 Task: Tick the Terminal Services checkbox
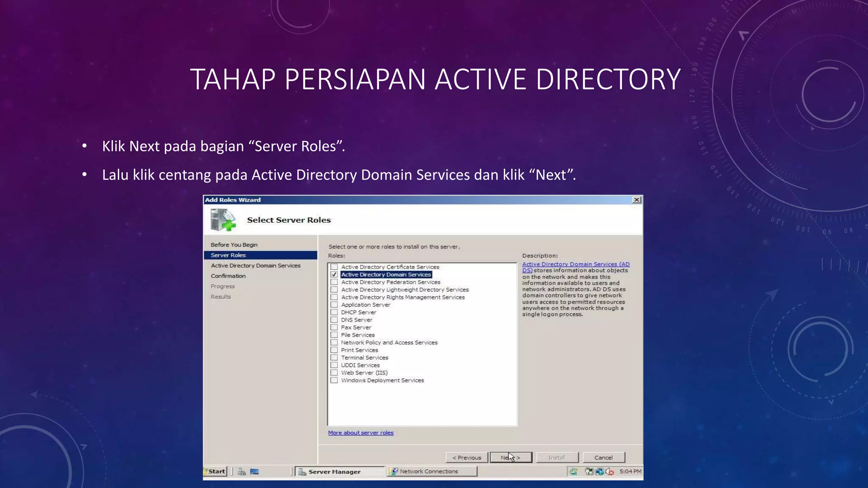[x=334, y=358]
